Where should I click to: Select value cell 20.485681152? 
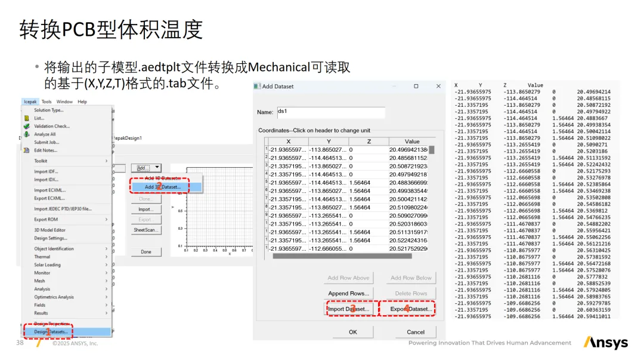coord(408,158)
